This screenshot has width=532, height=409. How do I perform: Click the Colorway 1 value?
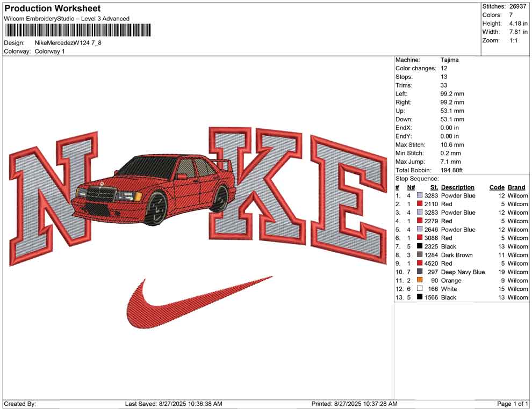[x=49, y=52]
